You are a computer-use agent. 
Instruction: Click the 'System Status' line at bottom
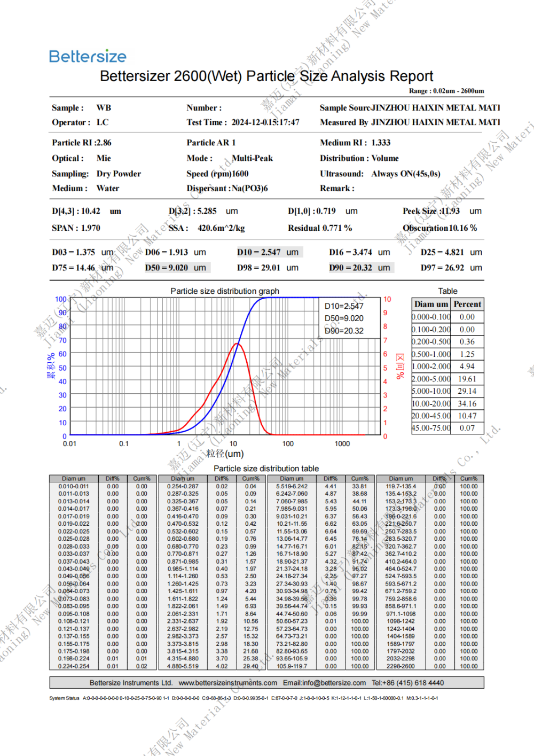[244, 698]
